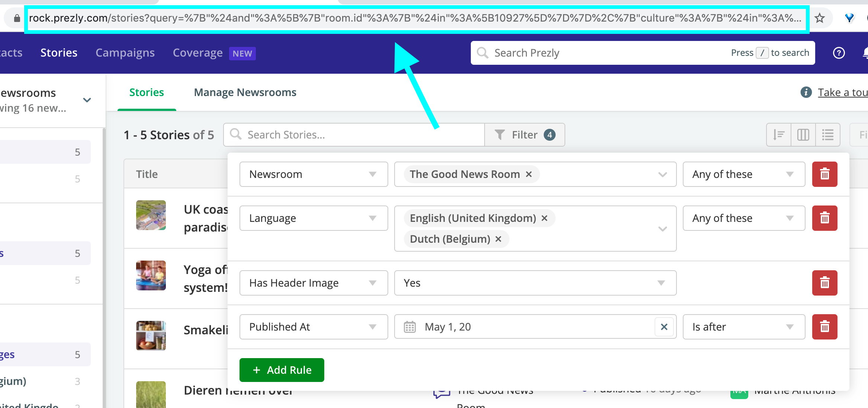This screenshot has height=408, width=868.
Task: Click the Filter button
Action: pos(525,135)
